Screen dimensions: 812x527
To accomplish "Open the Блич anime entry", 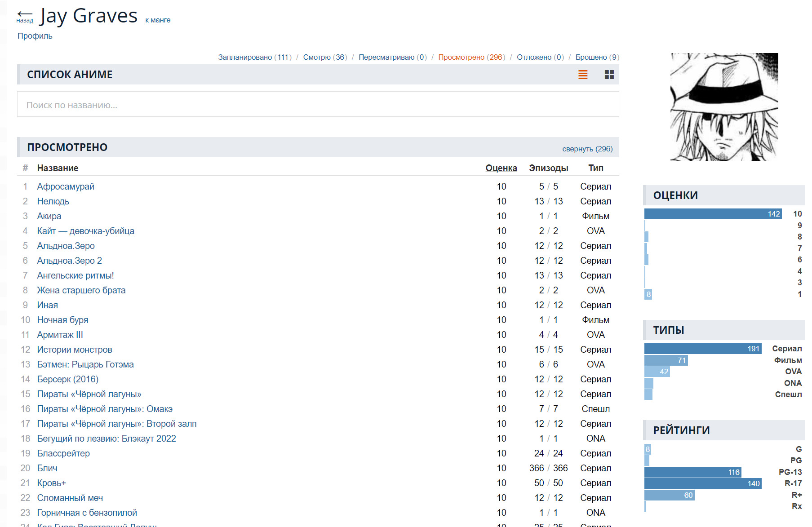I will coord(47,468).
